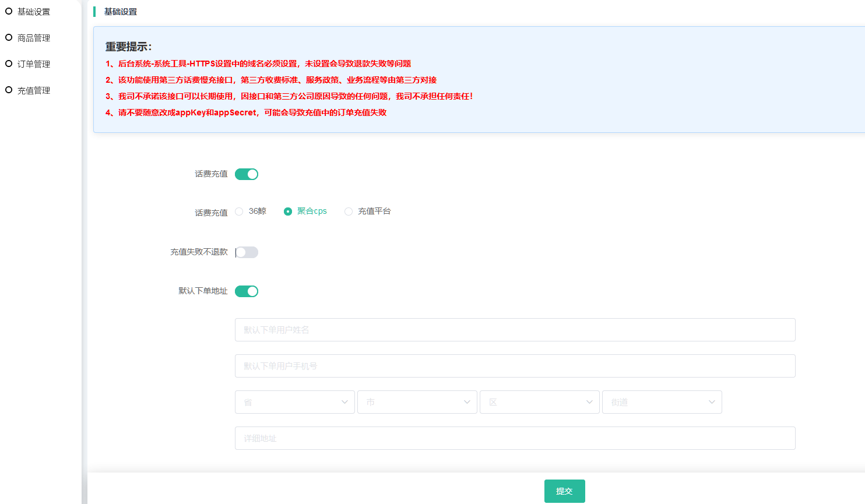Click the circle icon beside 商品管理
This screenshot has width=865, height=504.
click(x=9, y=37)
